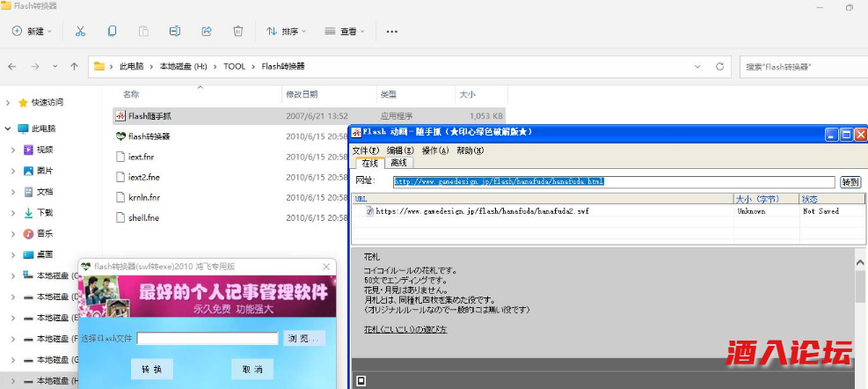This screenshot has width=868, height=389.
Task: Click the Refresh icon beside the address bar
Action: click(720, 66)
